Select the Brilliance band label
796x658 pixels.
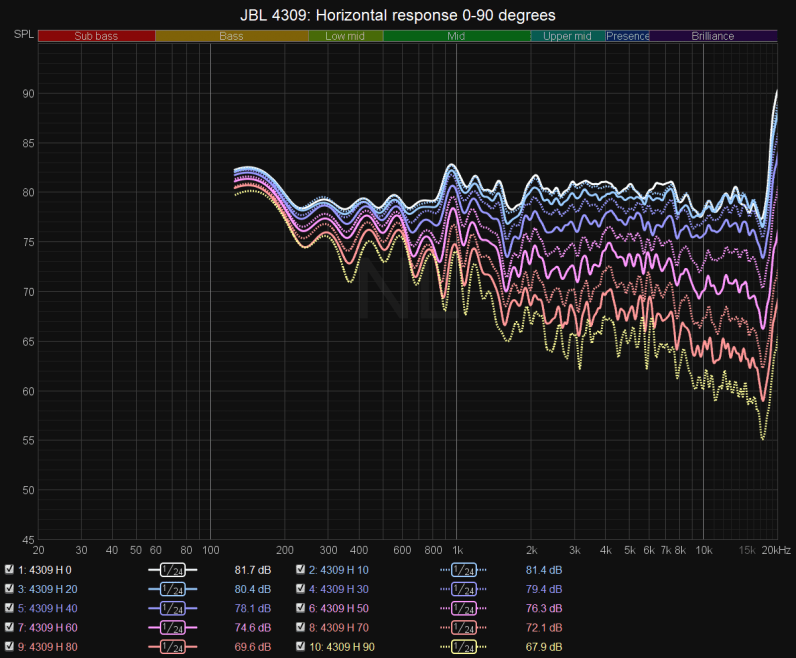(713, 36)
